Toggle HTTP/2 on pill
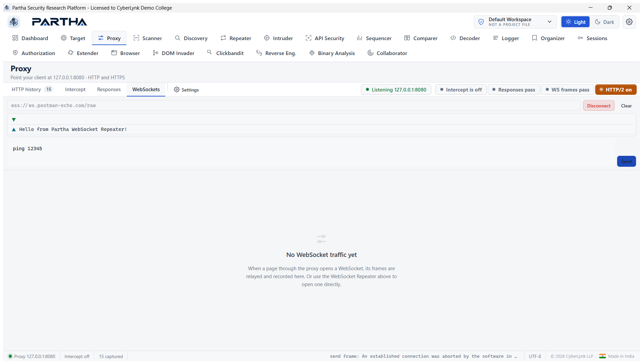Viewport: 643px width, 364px height. [616, 90]
